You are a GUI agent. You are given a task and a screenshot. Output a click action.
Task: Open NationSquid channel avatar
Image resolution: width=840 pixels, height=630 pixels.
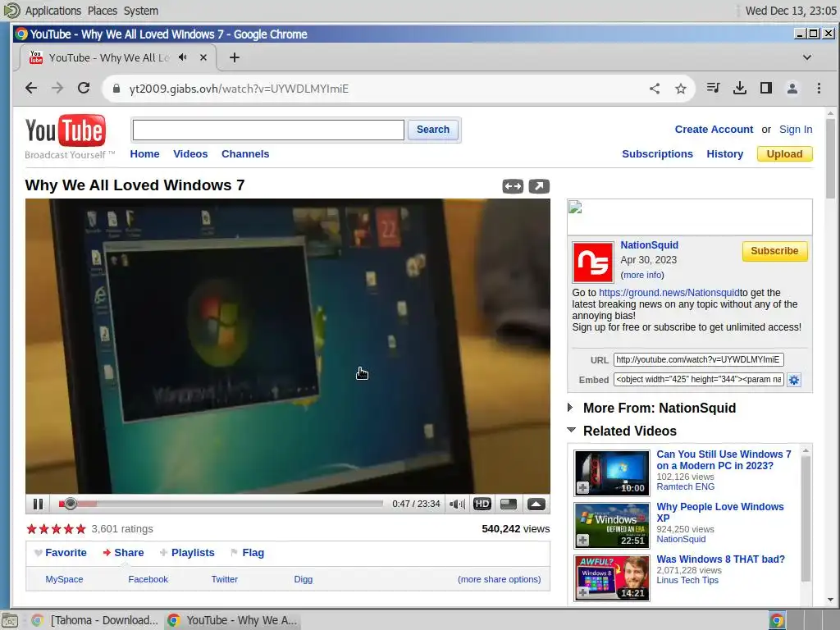592,262
